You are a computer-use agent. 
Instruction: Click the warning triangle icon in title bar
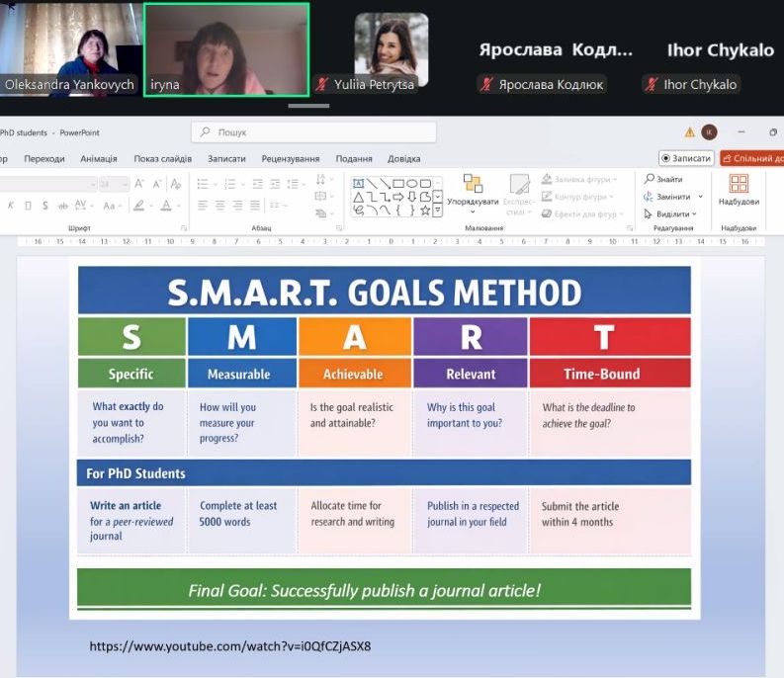pos(689,131)
